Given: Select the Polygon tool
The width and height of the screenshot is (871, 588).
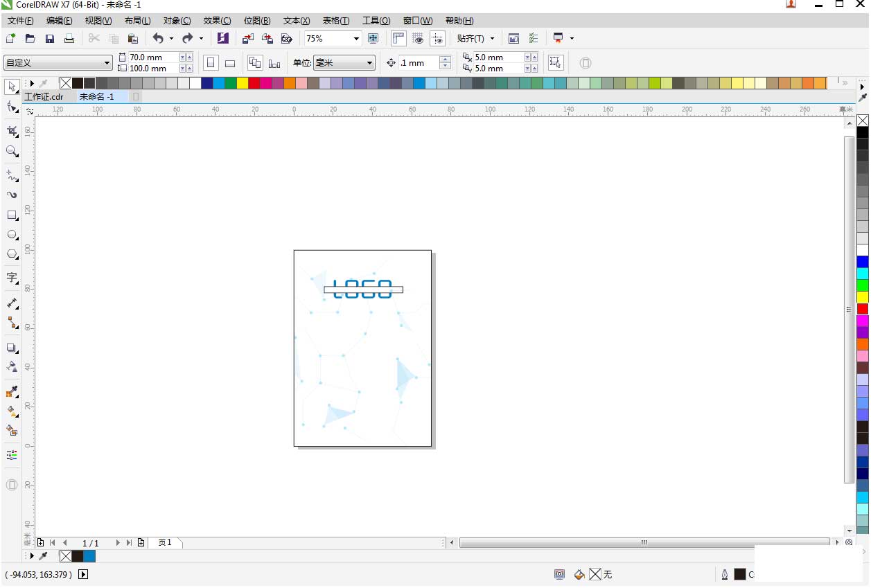Looking at the screenshot, I should coord(12,254).
